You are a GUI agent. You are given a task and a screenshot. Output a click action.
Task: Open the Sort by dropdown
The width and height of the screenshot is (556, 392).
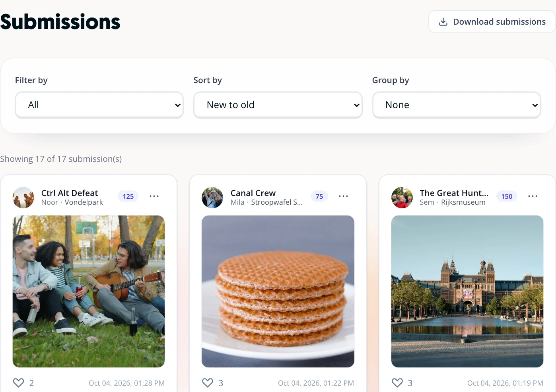click(278, 105)
